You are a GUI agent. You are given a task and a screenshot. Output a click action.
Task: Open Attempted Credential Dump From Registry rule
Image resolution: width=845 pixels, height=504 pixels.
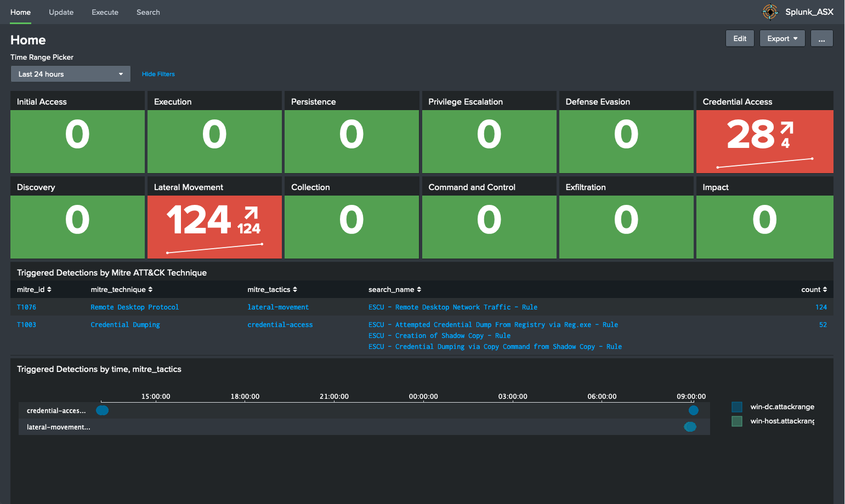coord(493,325)
